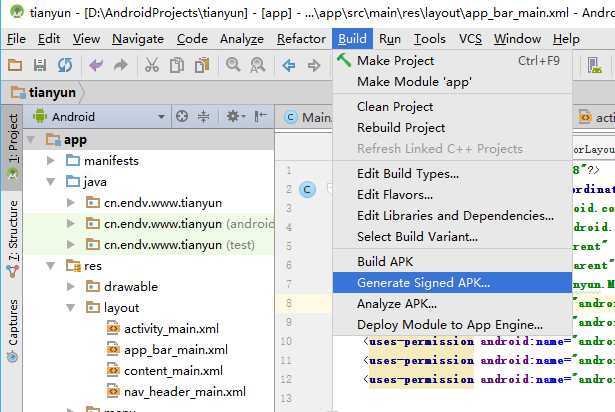The height and width of the screenshot is (412, 615).
Task: Choose Make Module 'app'
Action: click(x=452, y=82)
